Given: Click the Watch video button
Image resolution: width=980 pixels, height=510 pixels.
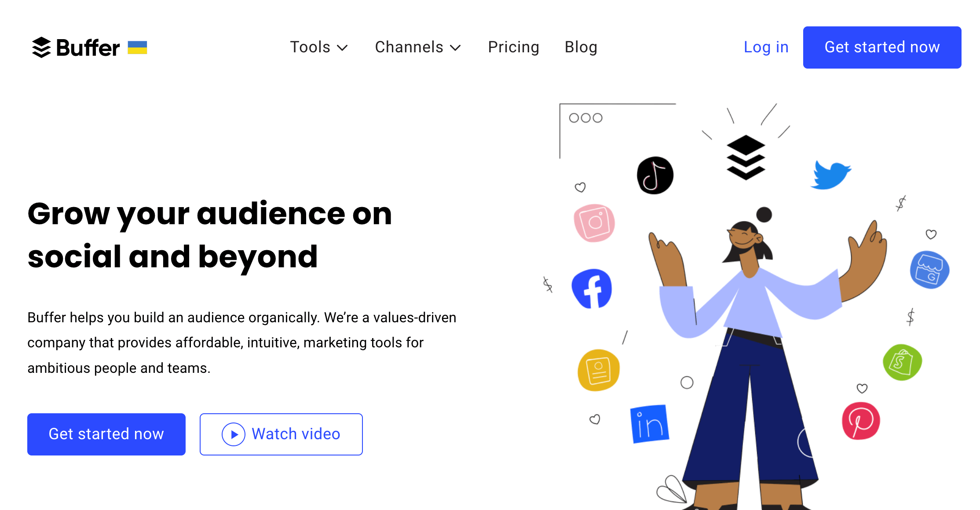Looking at the screenshot, I should click(x=281, y=434).
